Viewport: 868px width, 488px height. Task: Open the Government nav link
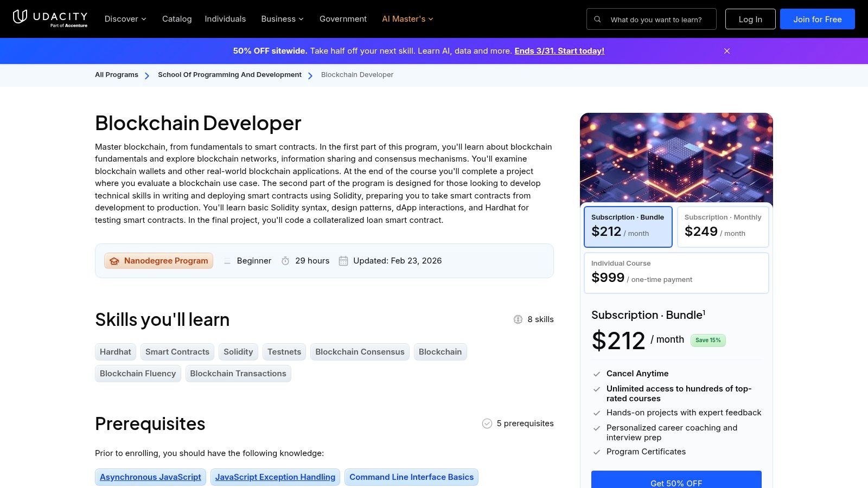(x=343, y=19)
